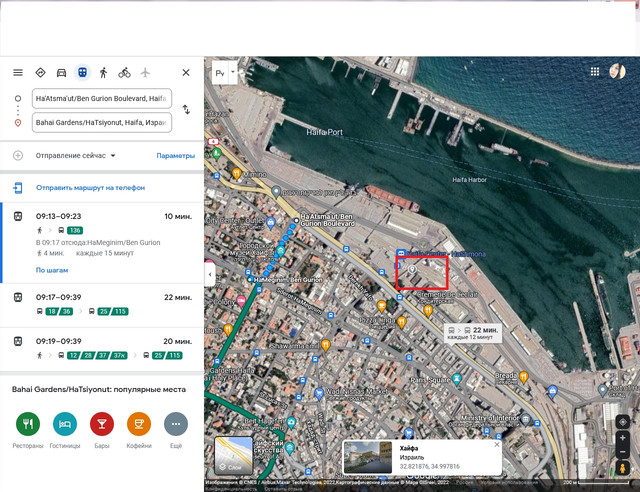Activate Street View pegman

[x=623, y=468]
